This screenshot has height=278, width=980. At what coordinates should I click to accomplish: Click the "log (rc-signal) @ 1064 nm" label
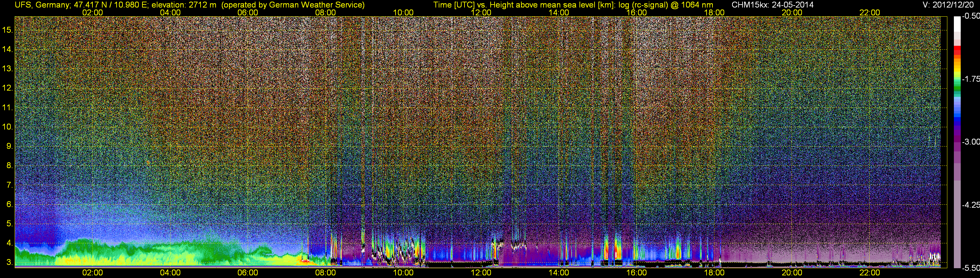[666, 5]
